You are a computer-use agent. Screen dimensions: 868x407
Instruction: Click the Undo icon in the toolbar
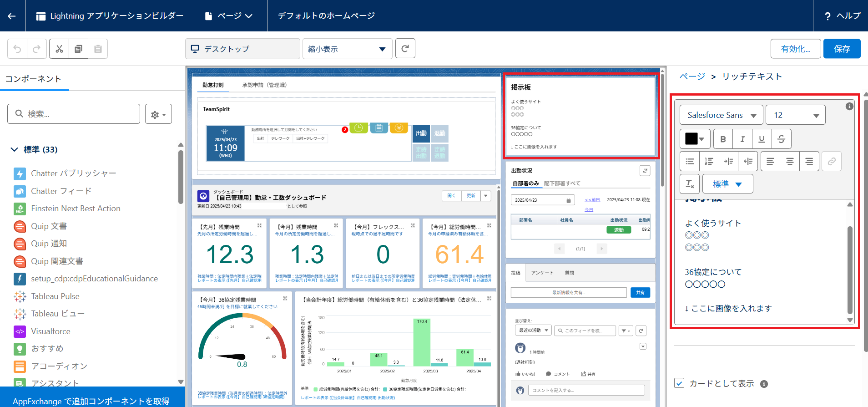(x=17, y=49)
